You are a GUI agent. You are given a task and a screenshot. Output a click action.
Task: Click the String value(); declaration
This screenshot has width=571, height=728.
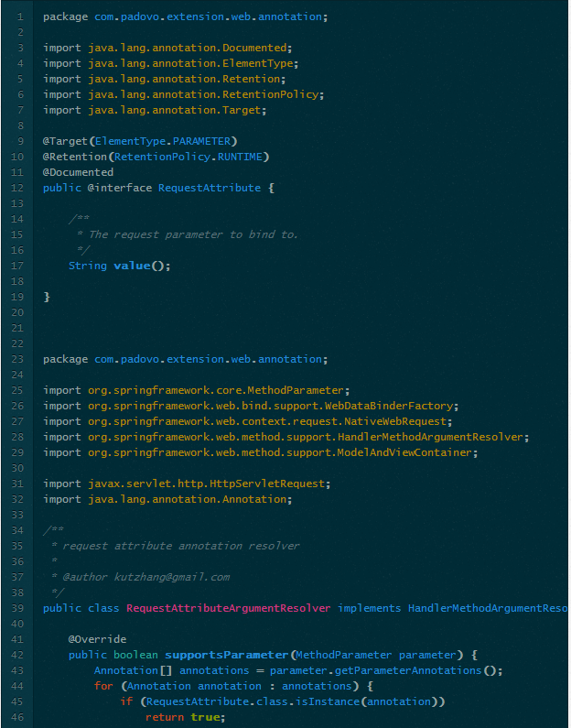tap(120, 266)
